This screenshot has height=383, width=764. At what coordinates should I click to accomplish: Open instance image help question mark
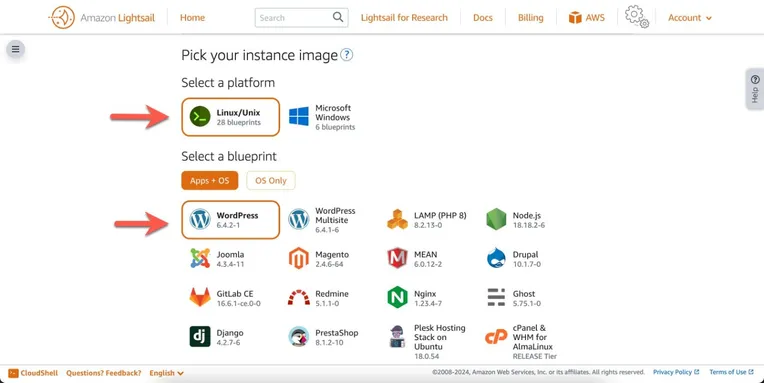(346, 55)
